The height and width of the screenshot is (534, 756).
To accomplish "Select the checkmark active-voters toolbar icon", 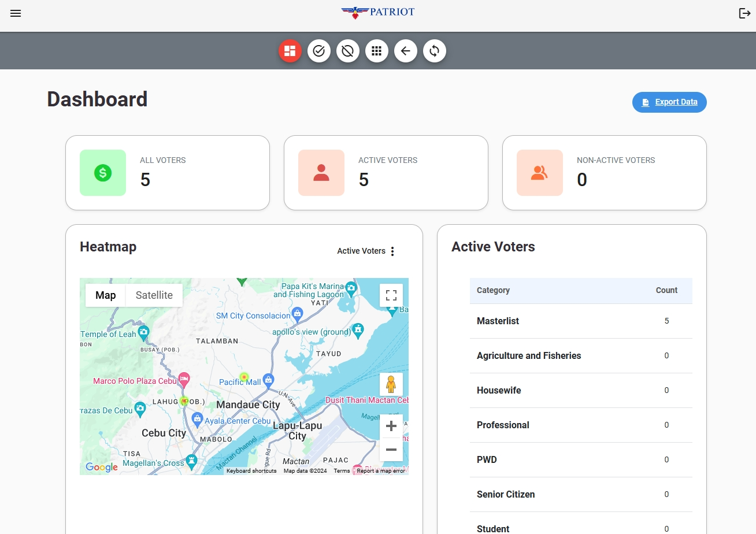I will point(318,51).
